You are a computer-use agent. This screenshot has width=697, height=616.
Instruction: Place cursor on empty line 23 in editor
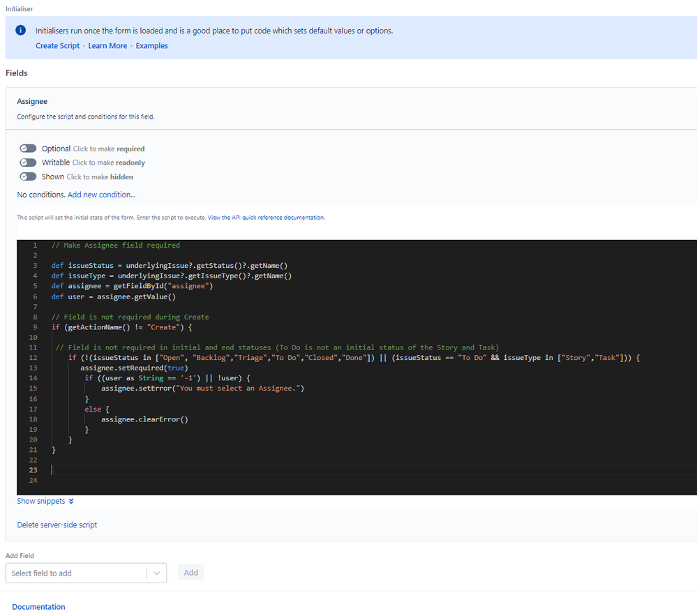pos(209,470)
